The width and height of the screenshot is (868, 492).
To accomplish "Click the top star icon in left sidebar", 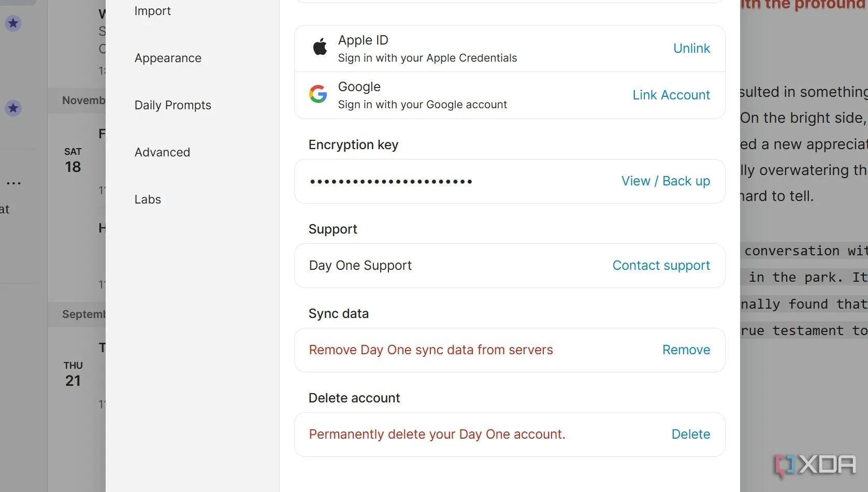I will (x=13, y=23).
